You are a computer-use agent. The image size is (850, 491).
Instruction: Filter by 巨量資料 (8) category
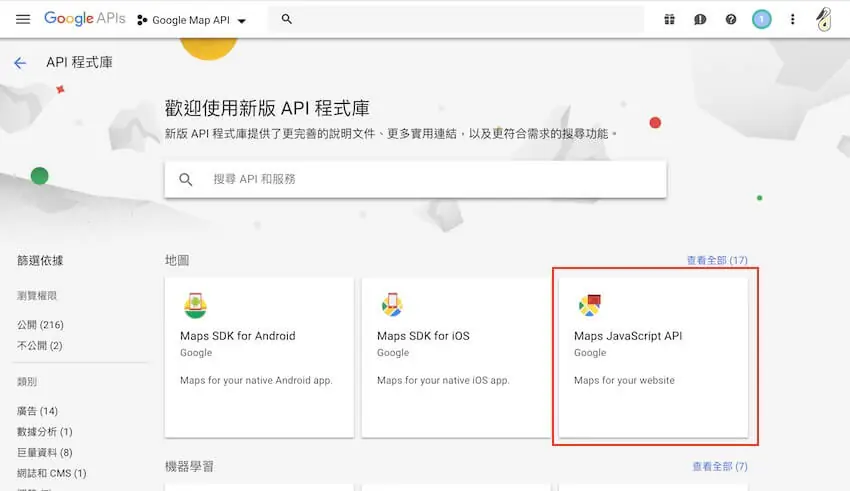[44, 452]
